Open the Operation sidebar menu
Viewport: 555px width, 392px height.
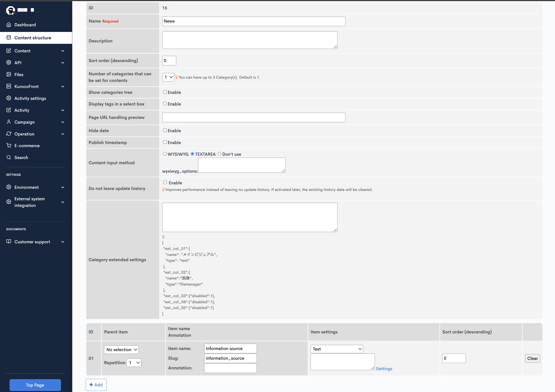point(24,134)
